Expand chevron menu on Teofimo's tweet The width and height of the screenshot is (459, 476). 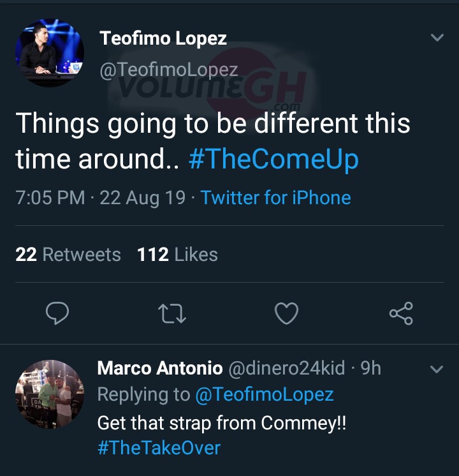(437, 38)
